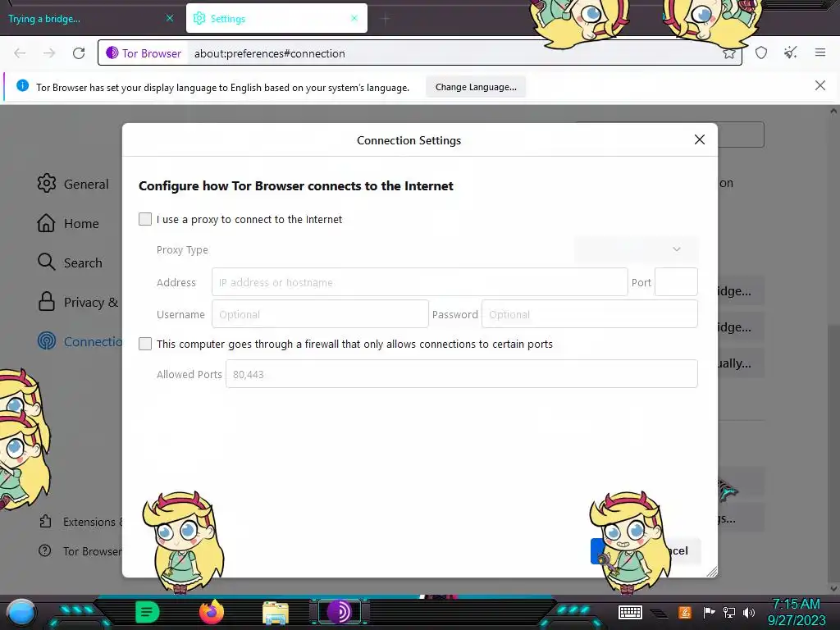
Task: Open Privacy & Security settings category
Action: coord(78,302)
